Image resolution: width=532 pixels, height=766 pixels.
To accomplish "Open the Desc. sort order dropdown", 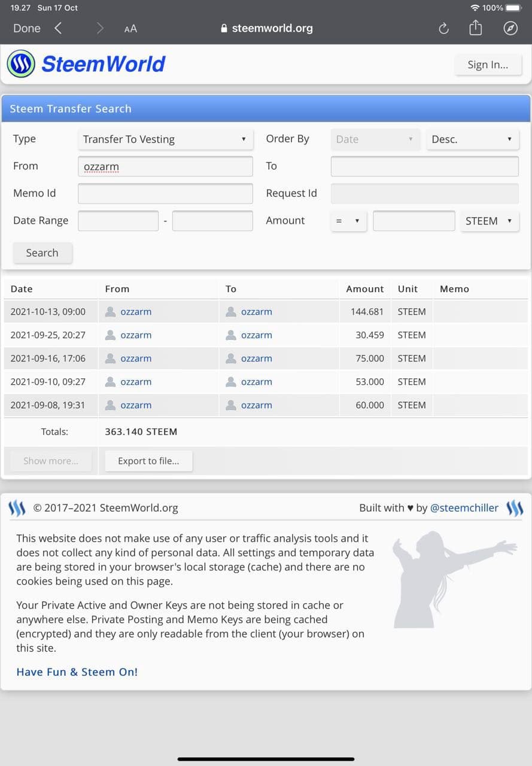I will 473,139.
